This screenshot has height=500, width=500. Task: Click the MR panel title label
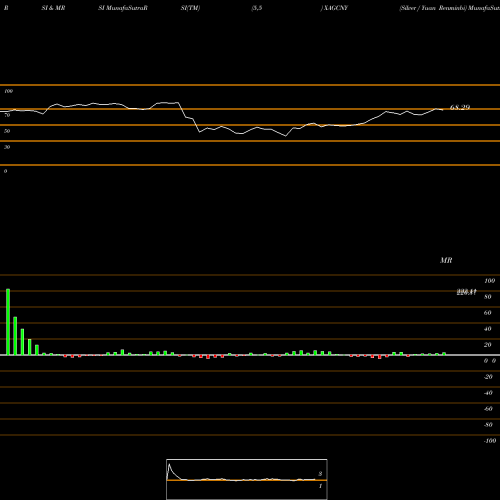446,260
